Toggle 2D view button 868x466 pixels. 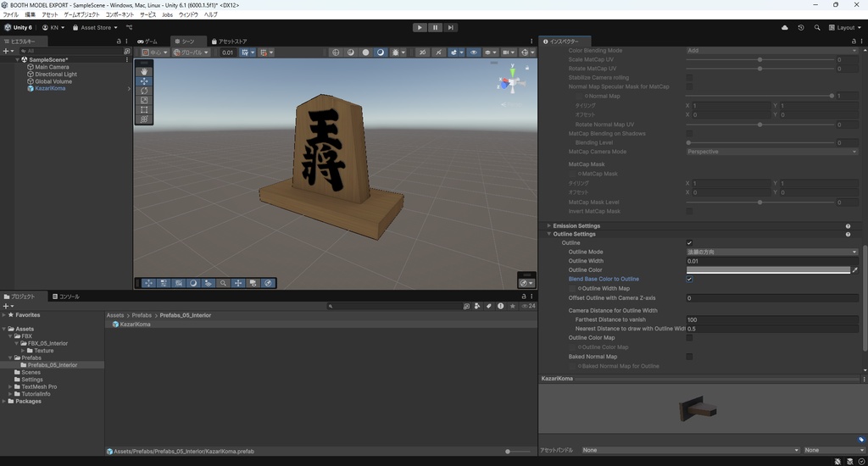pyautogui.click(x=423, y=52)
